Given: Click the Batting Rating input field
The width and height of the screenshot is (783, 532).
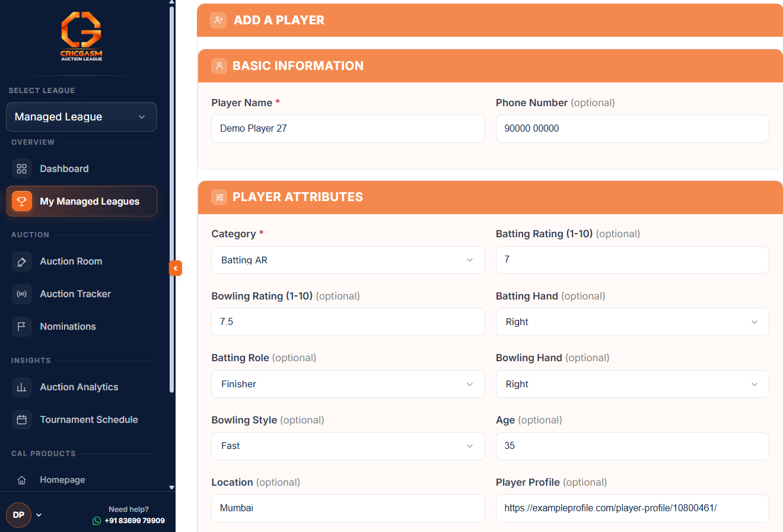Looking at the screenshot, I should pyautogui.click(x=632, y=260).
